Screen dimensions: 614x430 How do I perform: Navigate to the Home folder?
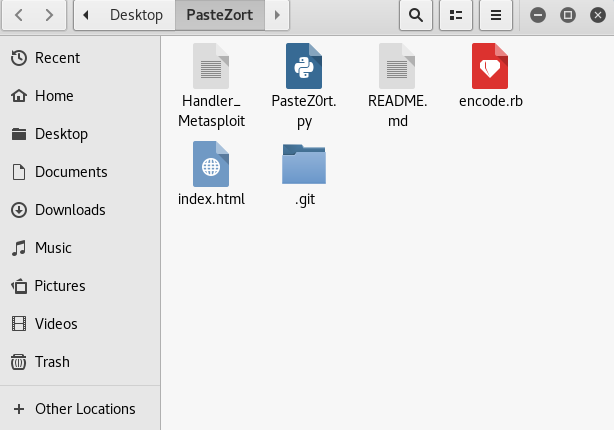(x=54, y=96)
